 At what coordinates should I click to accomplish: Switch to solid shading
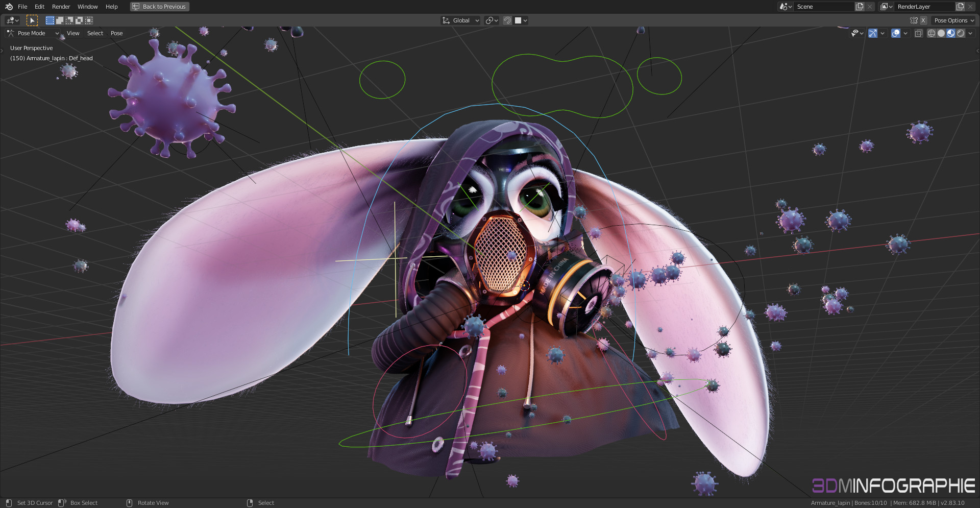pos(941,33)
